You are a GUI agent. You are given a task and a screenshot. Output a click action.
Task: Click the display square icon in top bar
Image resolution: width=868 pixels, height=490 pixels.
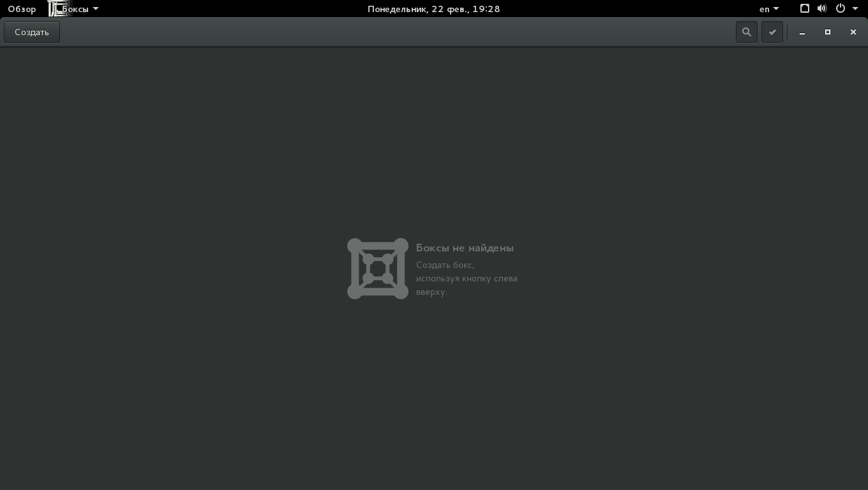pyautogui.click(x=805, y=9)
